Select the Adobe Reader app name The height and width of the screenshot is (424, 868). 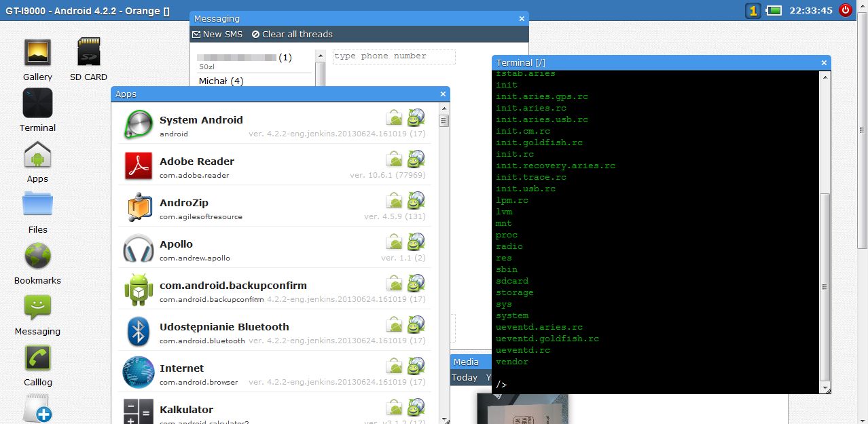(x=197, y=161)
